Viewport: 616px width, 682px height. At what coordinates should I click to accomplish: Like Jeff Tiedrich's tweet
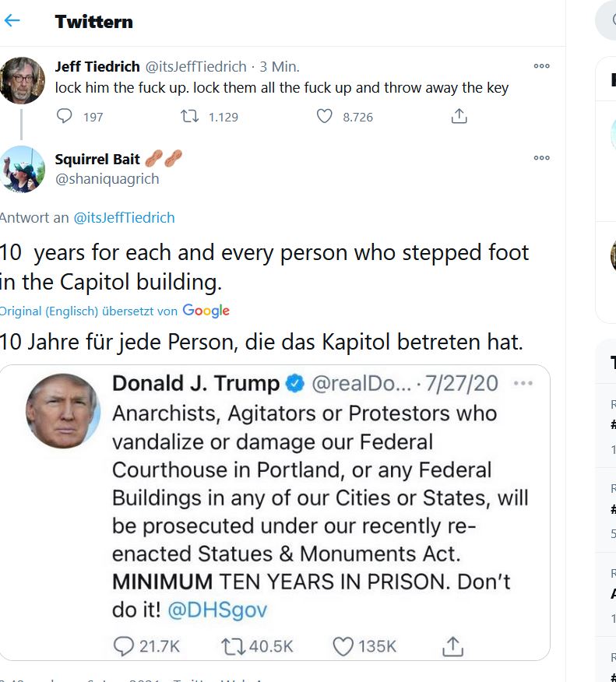click(325, 117)
